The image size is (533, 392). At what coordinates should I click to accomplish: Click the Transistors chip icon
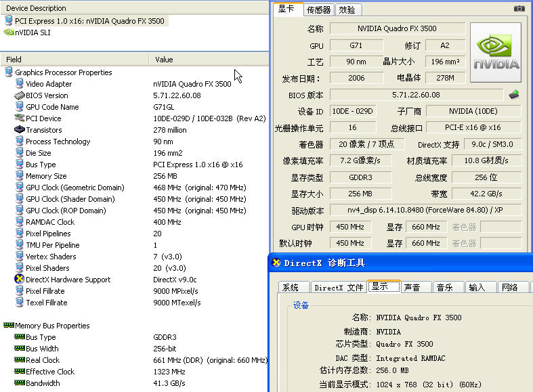click(x=20, y=129)
